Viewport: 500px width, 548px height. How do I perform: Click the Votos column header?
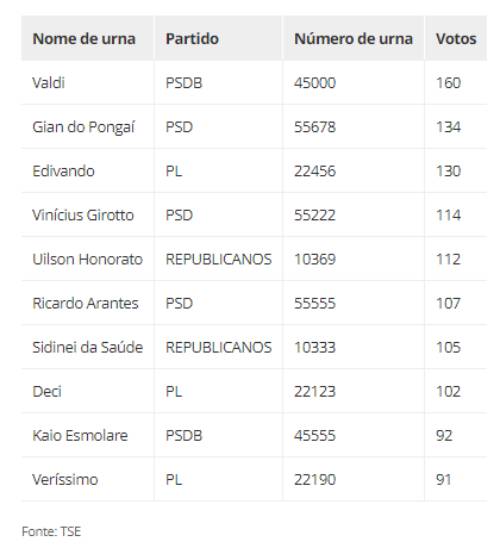click(456, 38)
